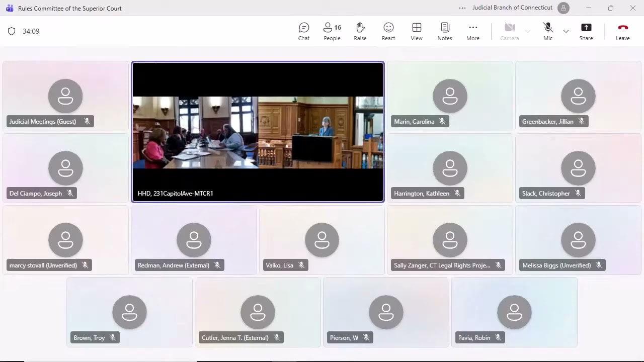Click muted mic icon next to marcy stovall
This screenshot has height=362, width=644.
coord(85,265)
